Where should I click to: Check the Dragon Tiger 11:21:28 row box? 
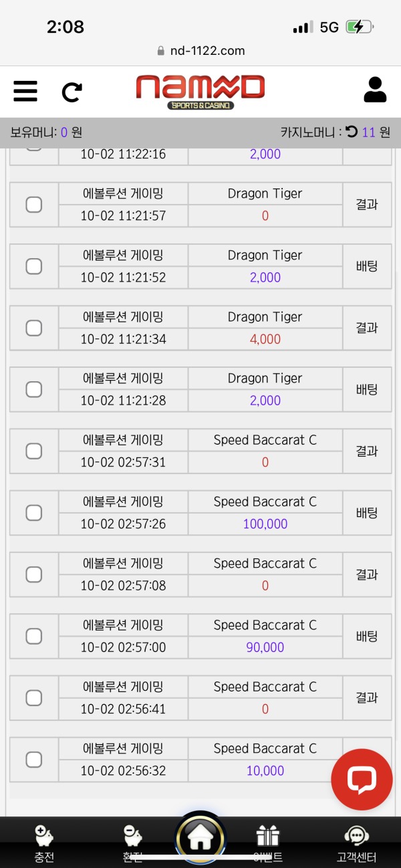[33, 389]
